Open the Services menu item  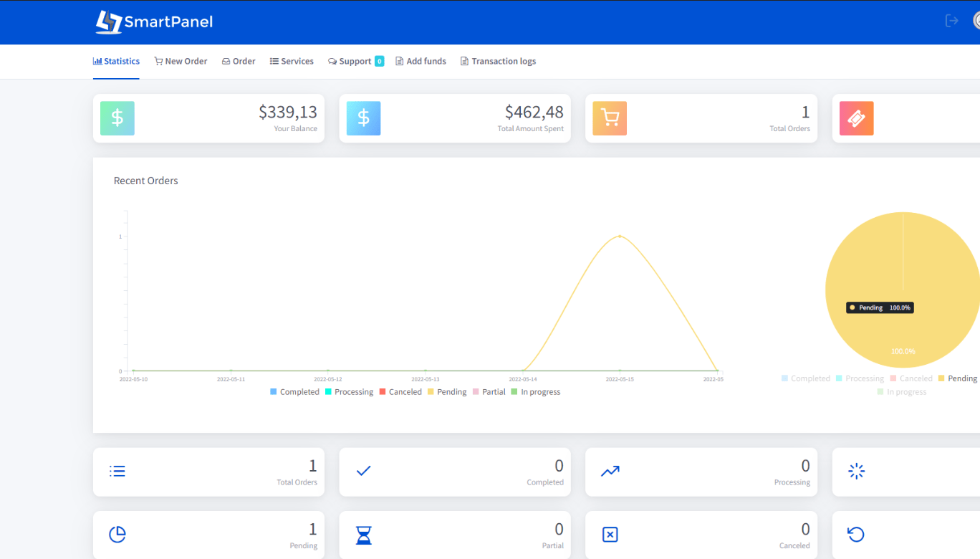pyautogui.click(x=292, y=62)
